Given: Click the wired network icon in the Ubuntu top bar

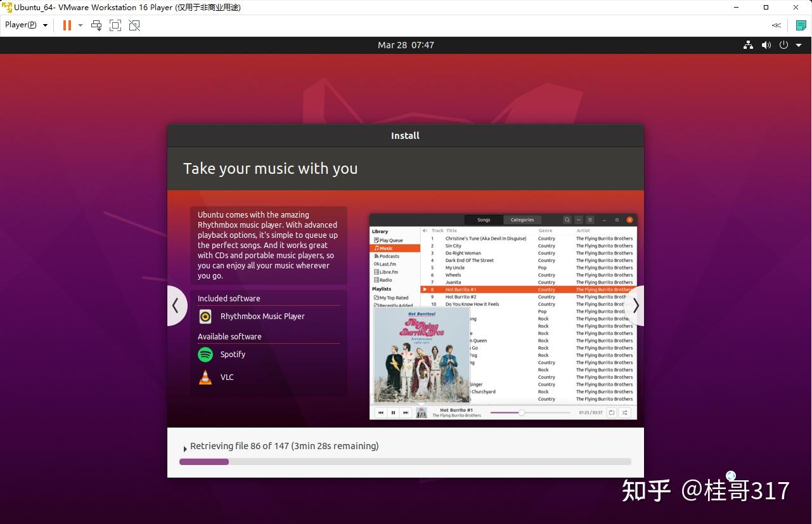Looking at the screenshot, I should pos(749,45).
